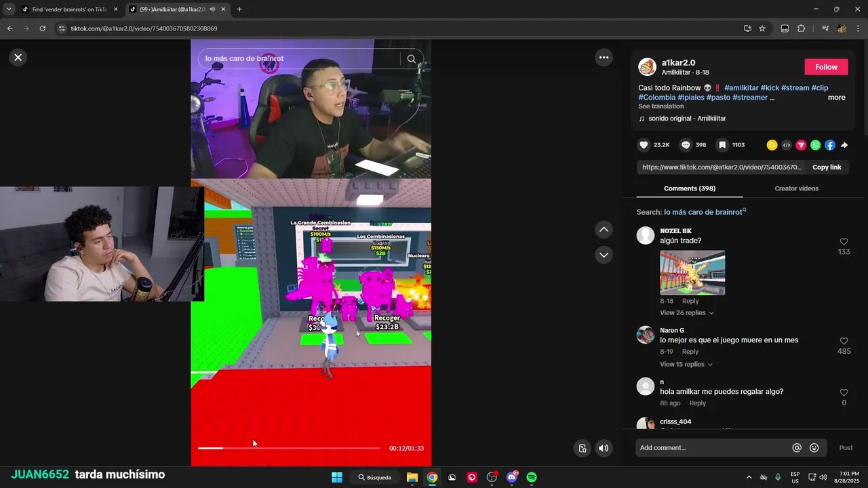The width and height of the screenshot is (868, 488).
Task: Open Chrome three-dot menu
Action: [x=858, y=28]
